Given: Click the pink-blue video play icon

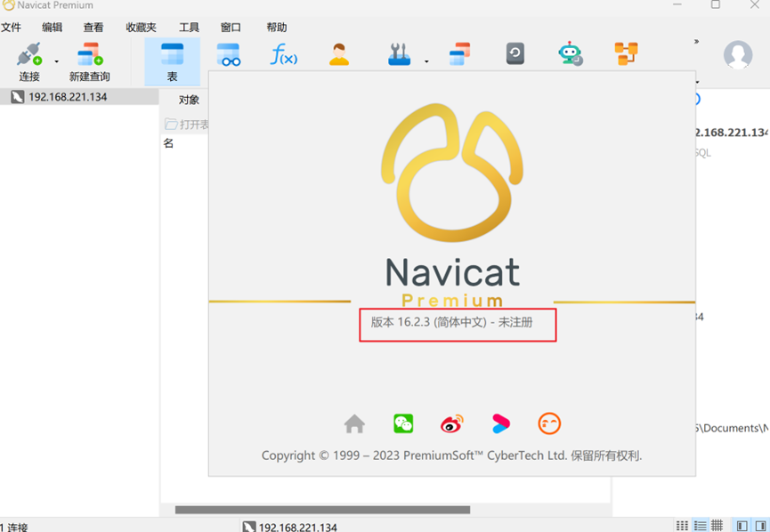Looking at the screenshot, I should pyautogui.click(x=500, y=423).
